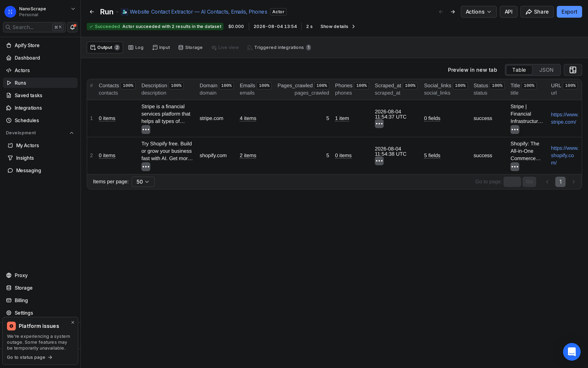The height and width of the screenshot is (368, 588).
Task: Click Preview in new tab
Action: (472, 70)
